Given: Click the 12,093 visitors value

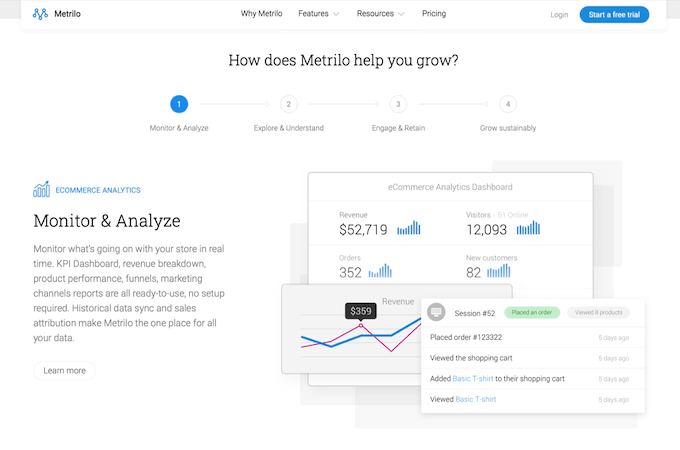Looking at the screenshot, I should tap(487, 230).
